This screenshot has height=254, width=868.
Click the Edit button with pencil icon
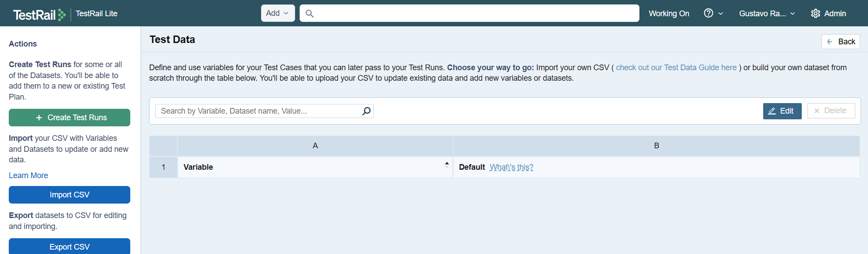click(x=782, y=111)
